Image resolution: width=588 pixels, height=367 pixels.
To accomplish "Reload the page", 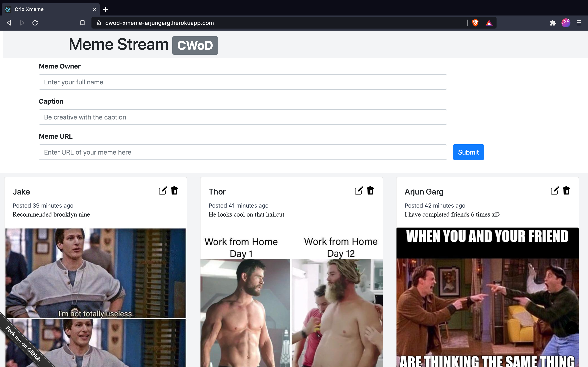I will (35, 23).
